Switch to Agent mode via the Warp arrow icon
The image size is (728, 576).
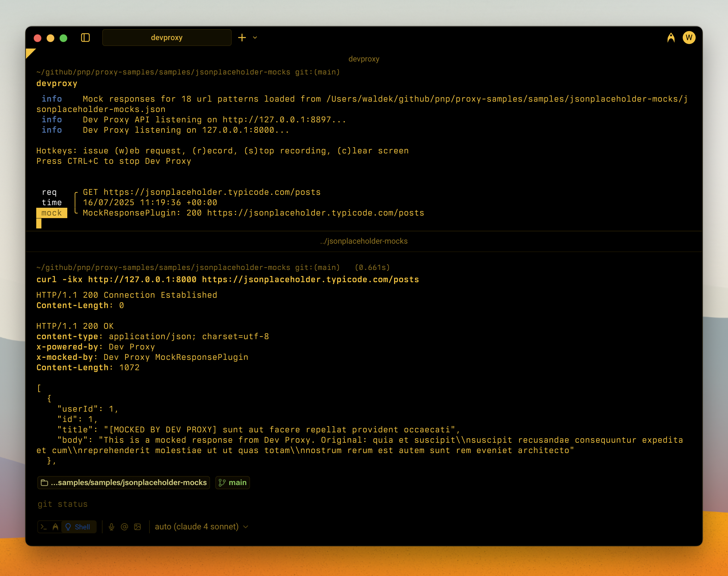pos(55,526)
